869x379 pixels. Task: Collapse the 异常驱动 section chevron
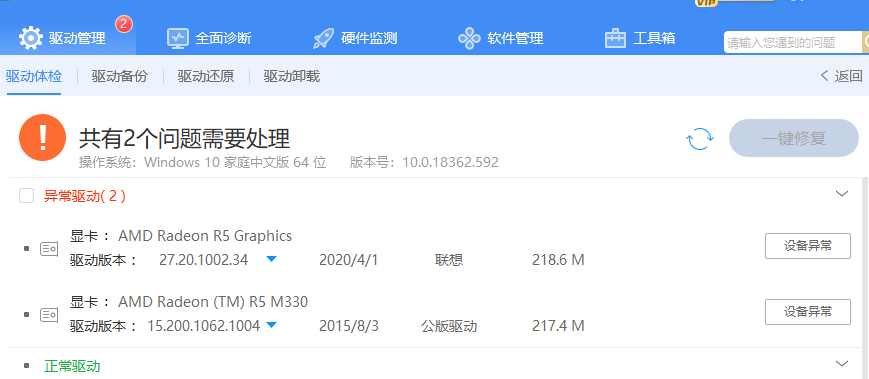842,193
